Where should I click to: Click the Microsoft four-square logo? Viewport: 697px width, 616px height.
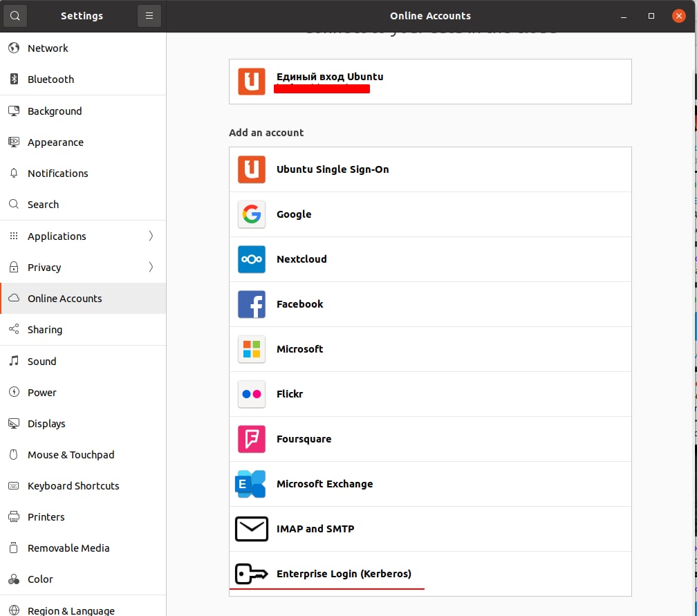point(252,349)
